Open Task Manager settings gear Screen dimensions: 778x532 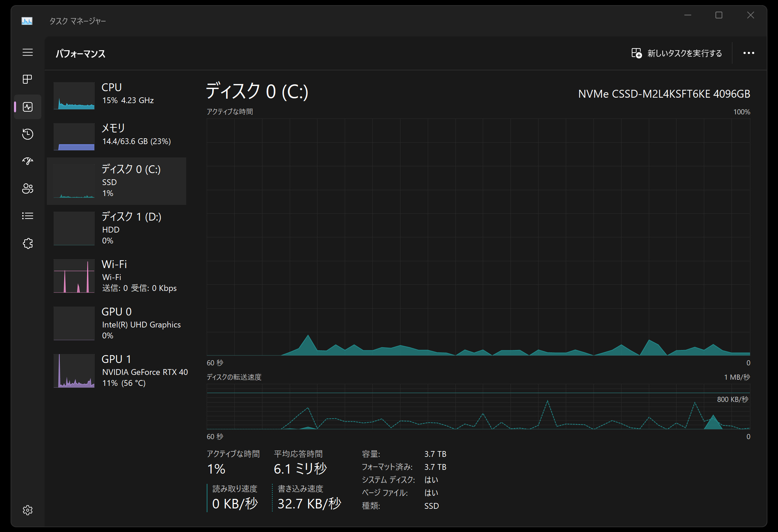click(x=28, y=510)
